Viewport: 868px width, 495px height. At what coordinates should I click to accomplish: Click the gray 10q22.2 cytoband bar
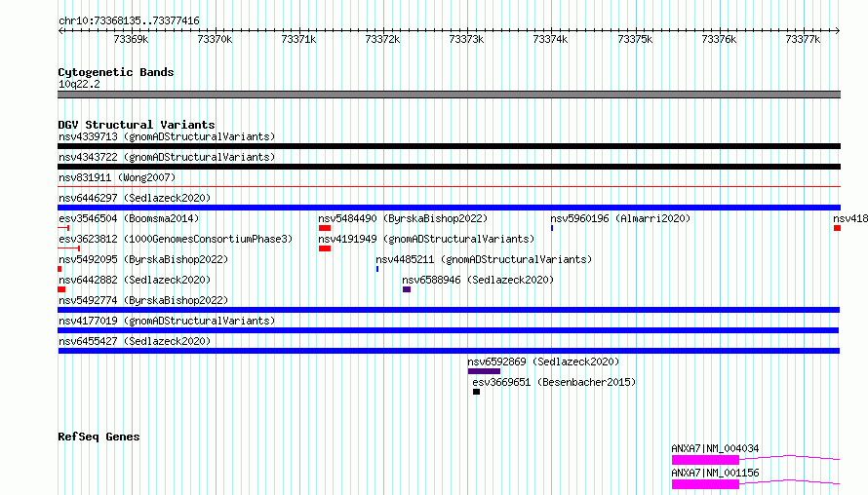[x=449, y=95]
